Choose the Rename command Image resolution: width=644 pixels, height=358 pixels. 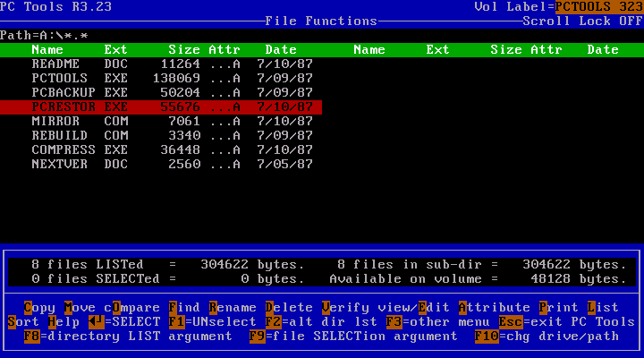[x=233, y=308]
